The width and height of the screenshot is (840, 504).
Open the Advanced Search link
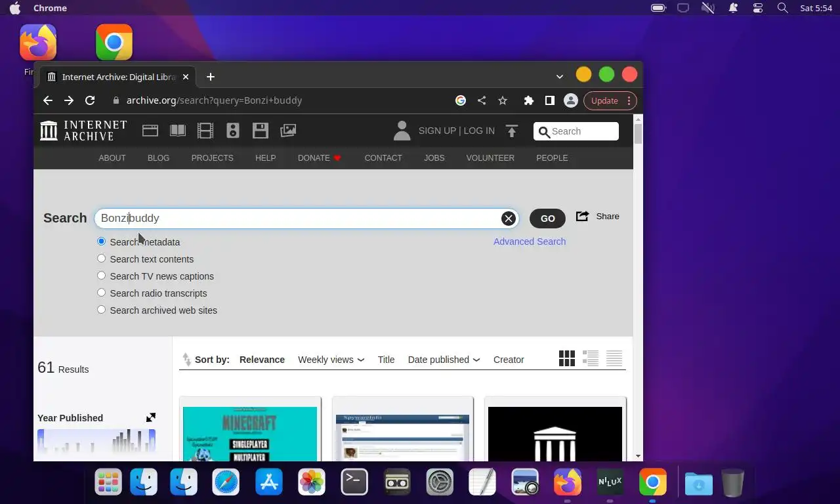(x=530, y=241)
